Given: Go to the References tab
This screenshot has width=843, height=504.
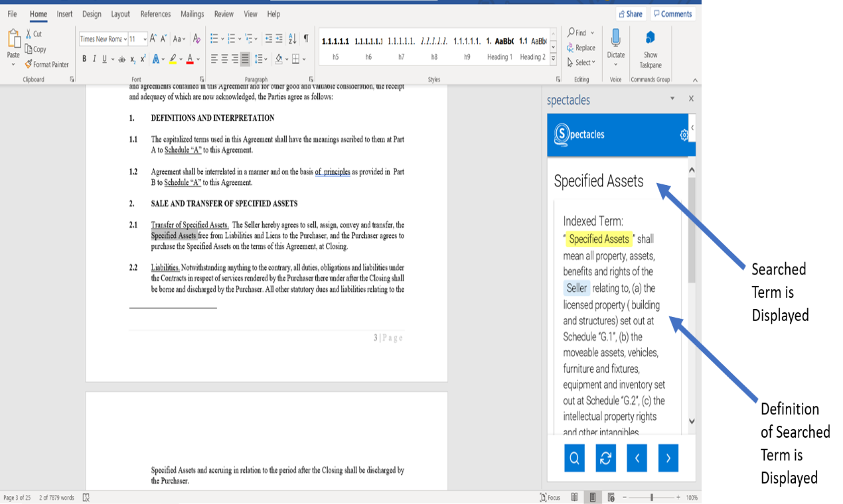Looking at the screenshot, I should pos(155,14).
